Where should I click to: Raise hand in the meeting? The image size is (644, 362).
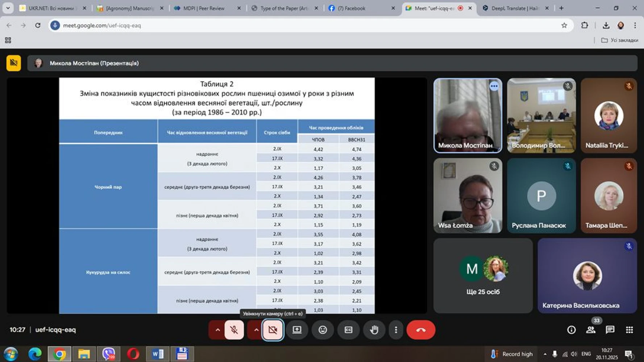(x=374, y=330)
